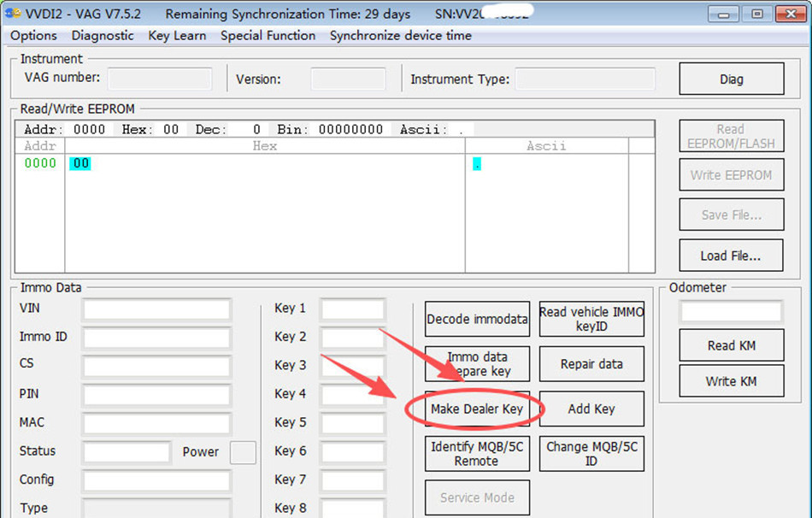The width and height of the screenshot is (812, 518).
Task: Click the Make Dealer Key button
Action: (x=477, y=409)
